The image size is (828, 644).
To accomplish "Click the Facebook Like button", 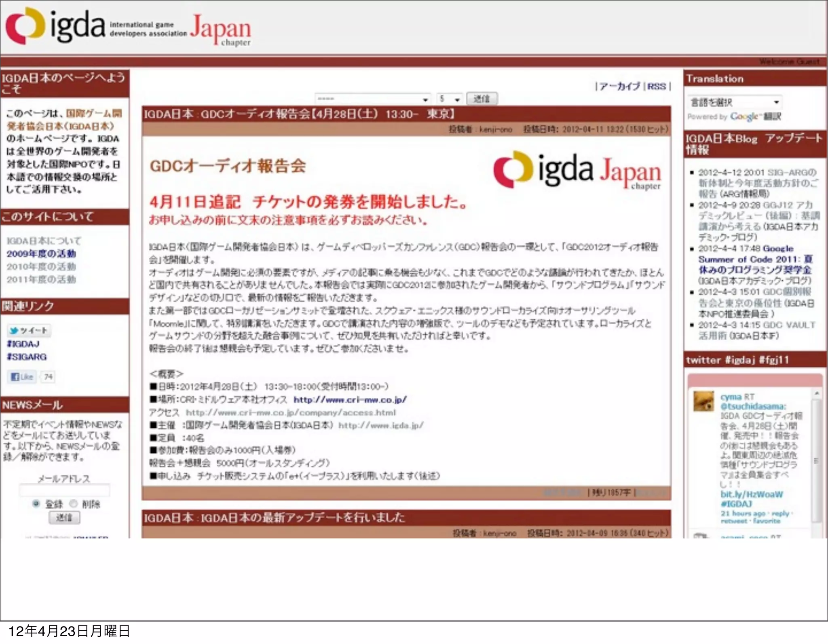I will [x=22, y=377].
